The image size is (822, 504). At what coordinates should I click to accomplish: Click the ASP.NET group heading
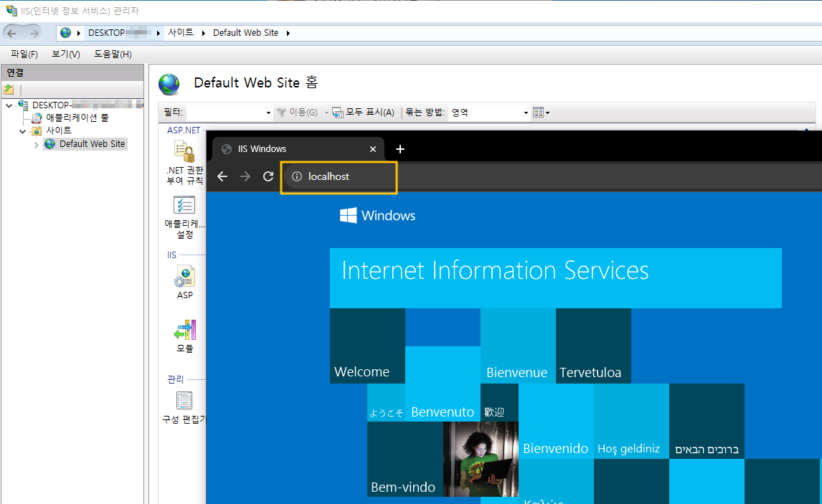pos(184,130)
